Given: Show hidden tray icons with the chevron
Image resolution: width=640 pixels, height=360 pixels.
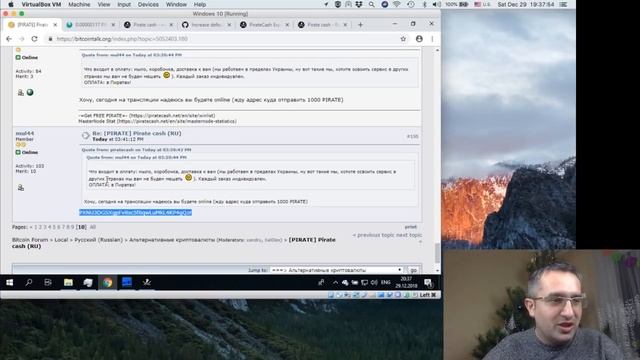Looking at the screenshot, I should click(x=335, y=282).
